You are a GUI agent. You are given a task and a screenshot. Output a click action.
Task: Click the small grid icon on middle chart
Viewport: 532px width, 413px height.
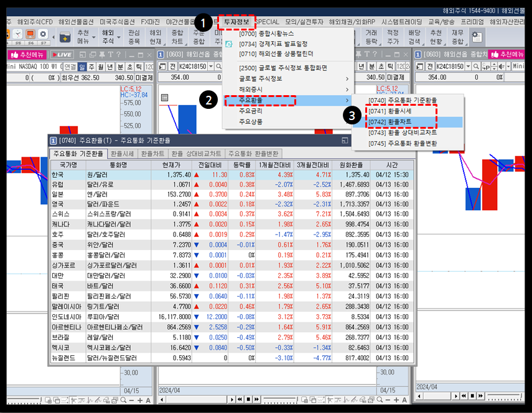click(x=164, y=98)
